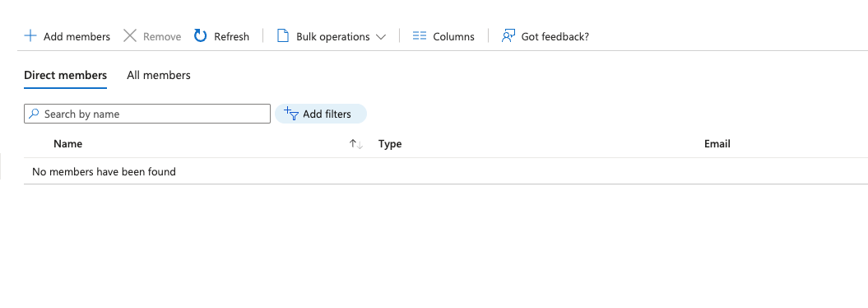This screenshot has height=308, width=868.
Task: Click the Bulk operations document icon
Action: tap(283, 36)
